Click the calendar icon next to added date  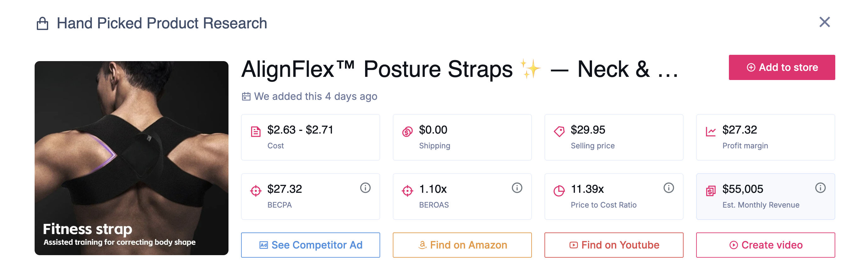[x=246, y=96]
